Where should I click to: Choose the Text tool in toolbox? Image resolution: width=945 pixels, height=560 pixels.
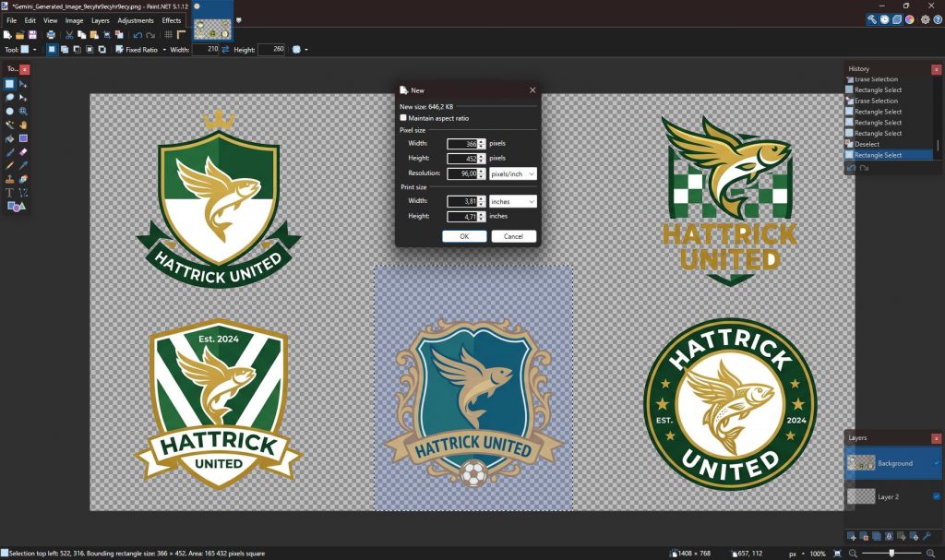(x=9, y=193)
